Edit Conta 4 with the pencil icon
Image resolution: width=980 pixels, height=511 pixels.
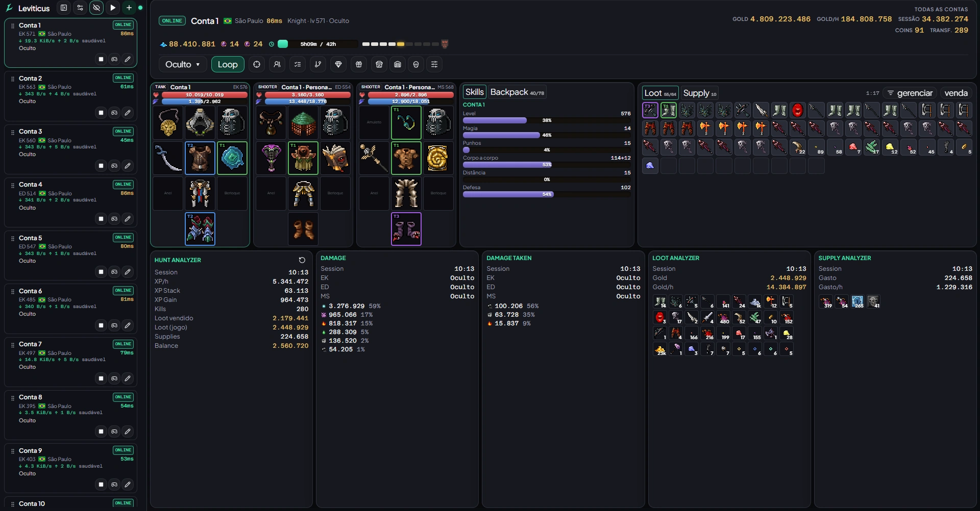tap(128, 219)
